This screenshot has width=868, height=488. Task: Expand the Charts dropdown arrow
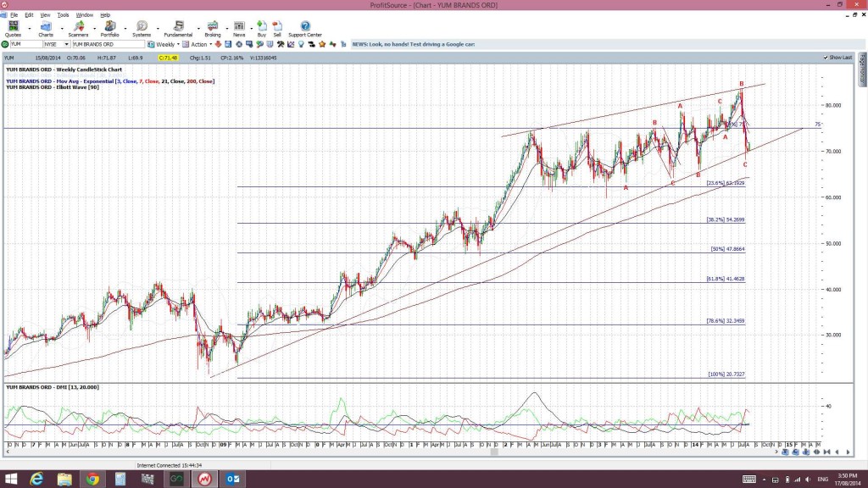coord(61,28)
